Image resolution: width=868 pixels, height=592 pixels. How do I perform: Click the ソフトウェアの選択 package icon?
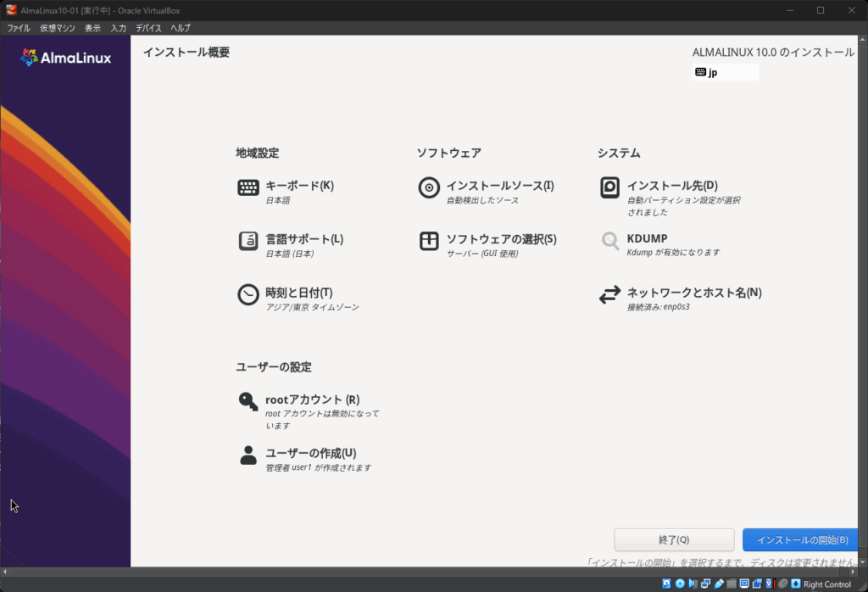[x=429, y=241]
